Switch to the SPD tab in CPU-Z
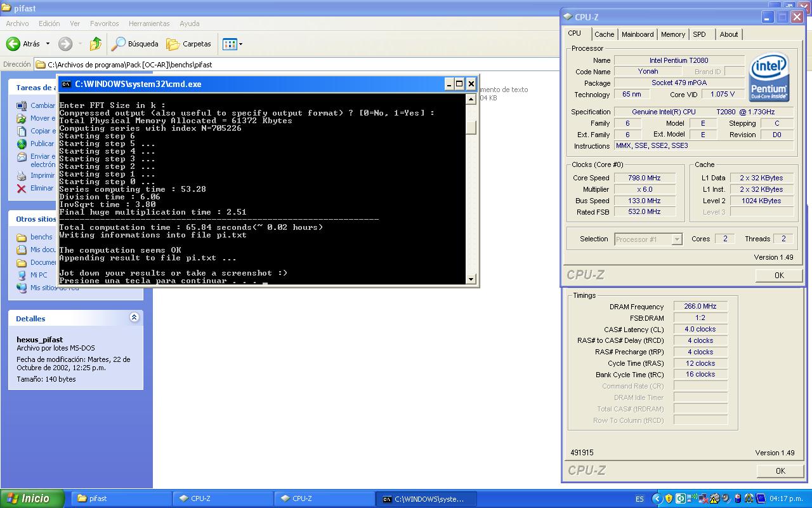 pyautogui.click(x=699, y=34)
